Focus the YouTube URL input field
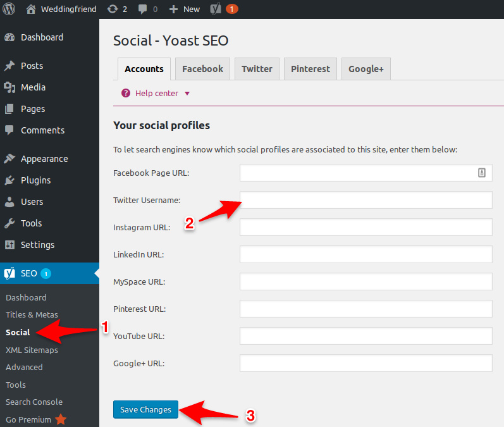 (366, 336)
